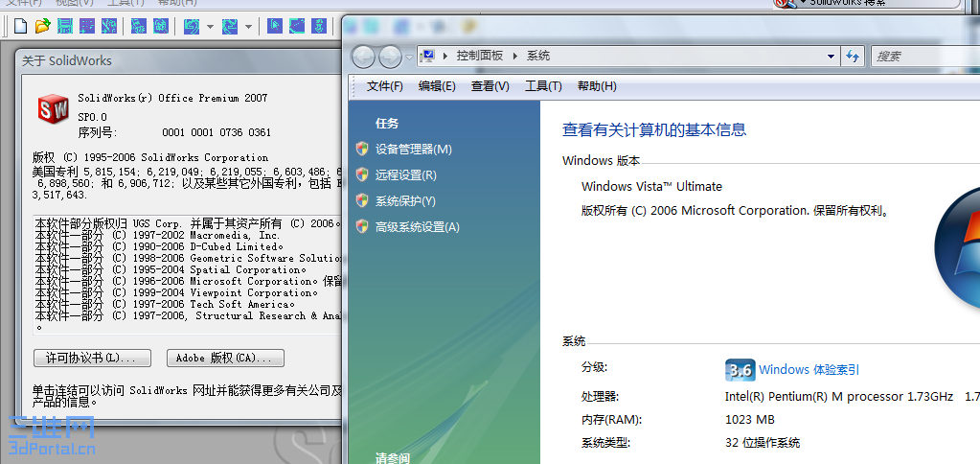This screenshot has height=464, width=980.
Task: Open 远程设置(R) task link
Action: [x=405, y=175]
